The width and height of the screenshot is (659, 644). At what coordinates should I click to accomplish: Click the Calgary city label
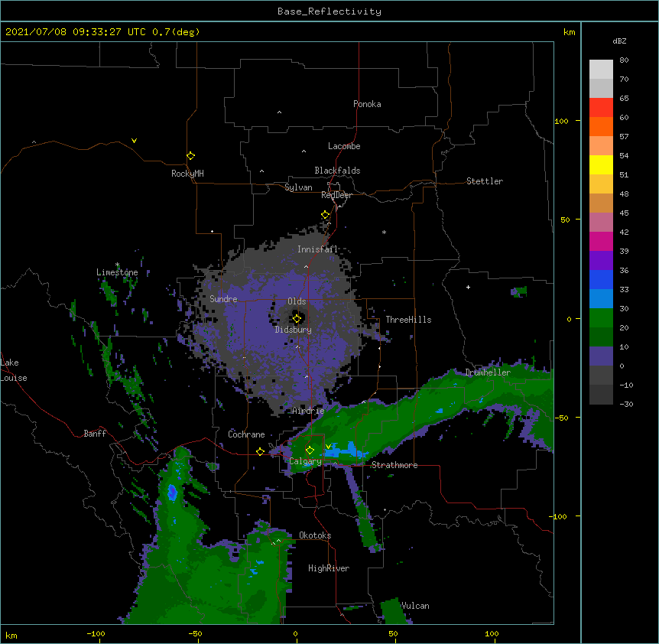306,461
